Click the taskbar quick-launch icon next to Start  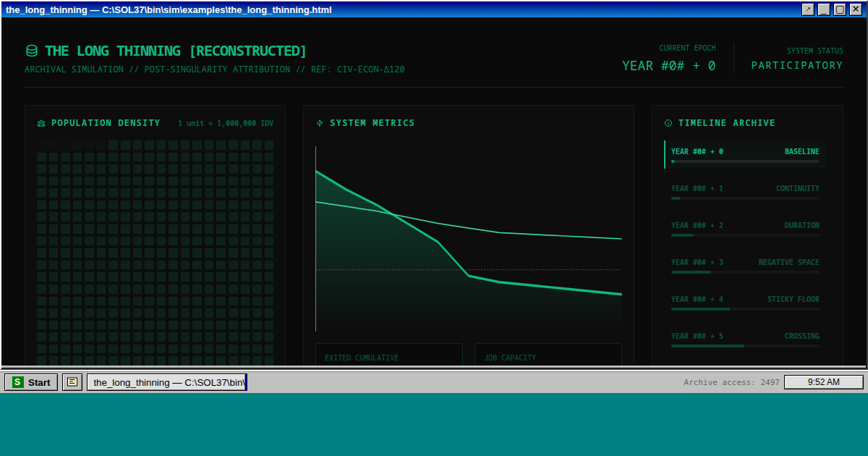72,382
